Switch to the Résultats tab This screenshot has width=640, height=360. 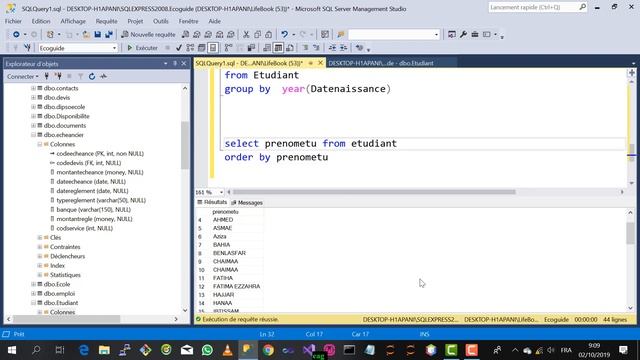point(212,202)
